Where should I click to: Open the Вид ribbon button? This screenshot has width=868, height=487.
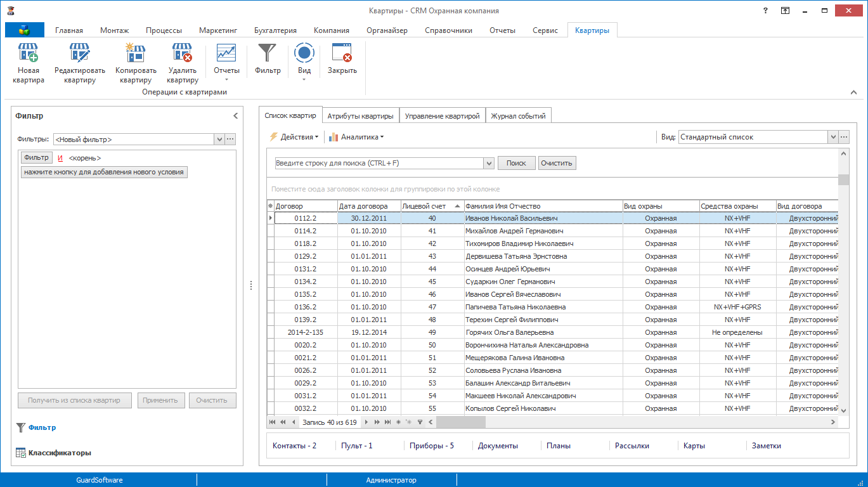(304, 63)
